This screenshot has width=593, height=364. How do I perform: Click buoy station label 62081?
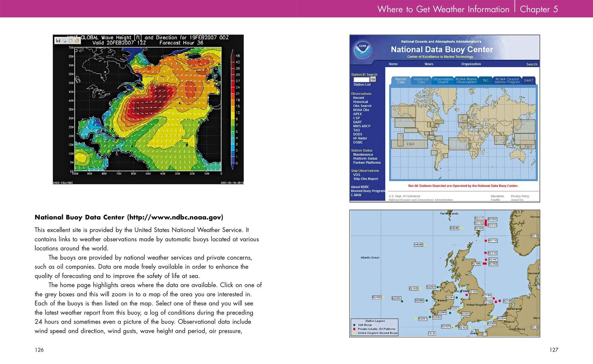coord(423,319)
